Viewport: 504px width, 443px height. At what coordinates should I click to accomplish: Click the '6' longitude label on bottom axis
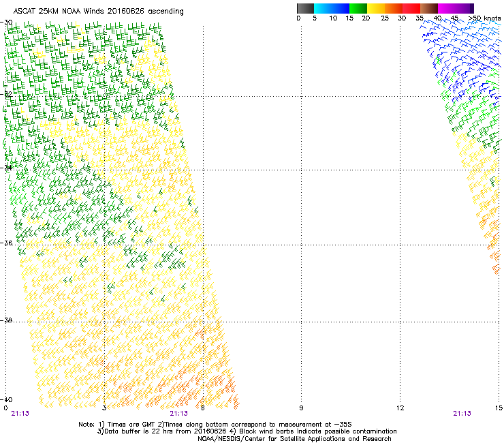pyautogui.click(x=202, y=408)
